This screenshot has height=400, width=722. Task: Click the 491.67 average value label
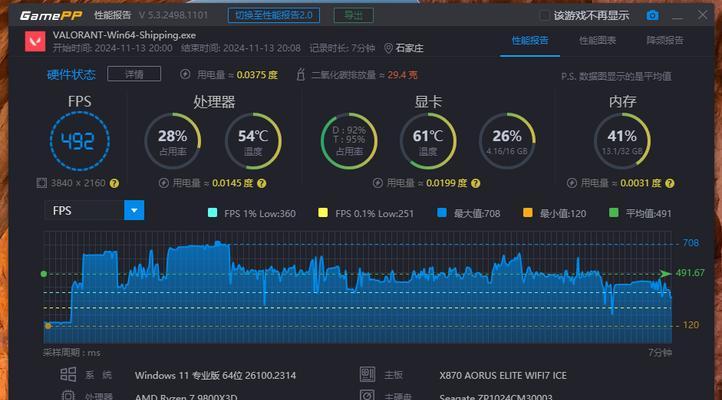pos(690,273)
